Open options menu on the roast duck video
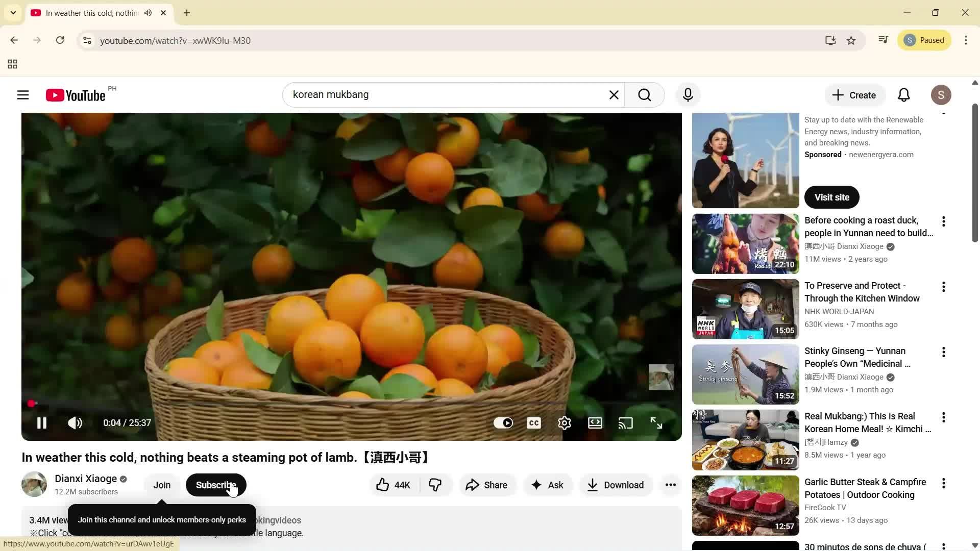This screenshot has width=980, height=551. [943, 221]
